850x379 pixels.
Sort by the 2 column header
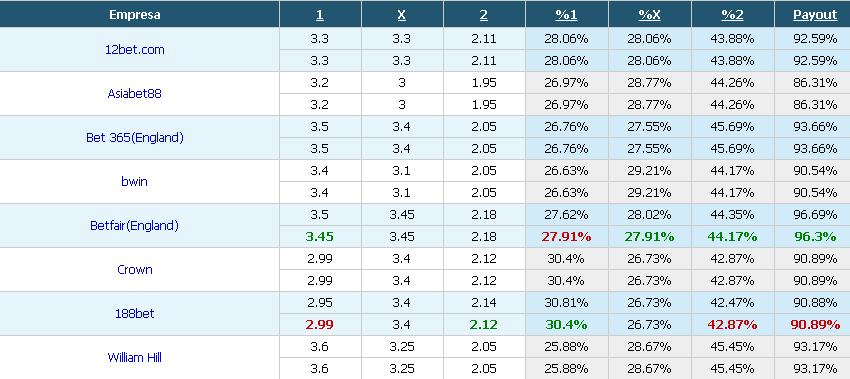point(484,15)
